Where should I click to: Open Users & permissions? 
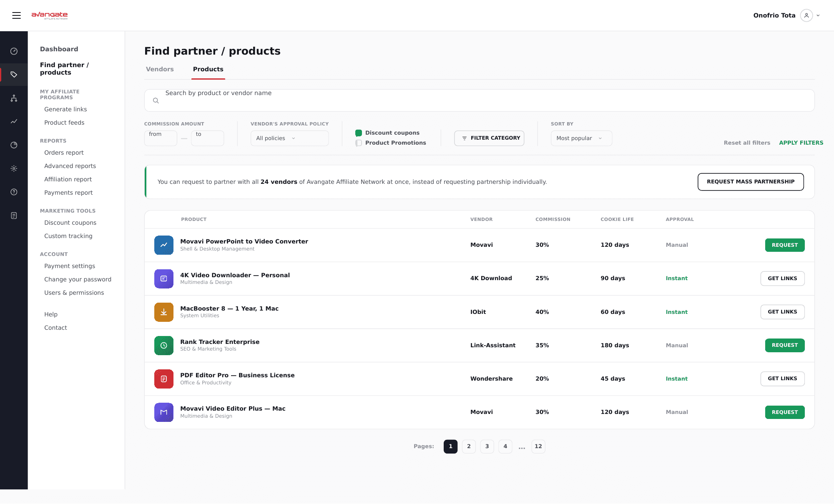pos(74,293)
